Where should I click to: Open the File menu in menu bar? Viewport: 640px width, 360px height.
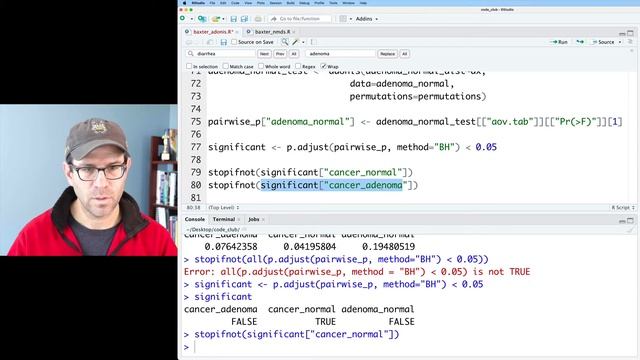coord(212,3)
